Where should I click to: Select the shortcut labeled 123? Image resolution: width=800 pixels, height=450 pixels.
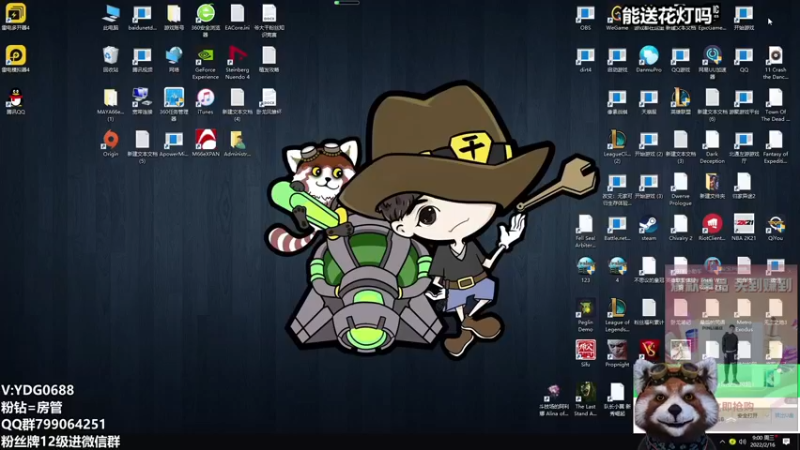point(585,270)
